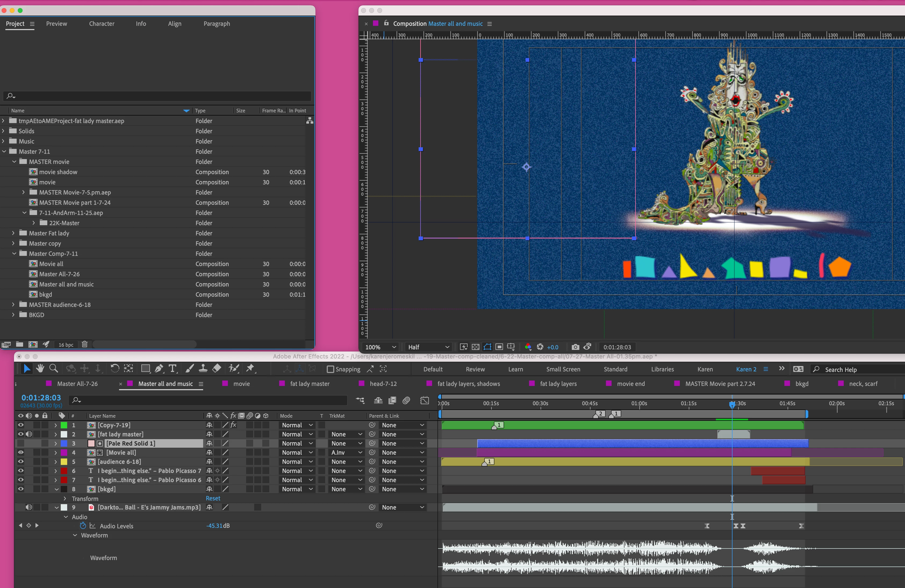905x588 pixels.
Task: Select the Puppet Pin tool
Action: 250,368
